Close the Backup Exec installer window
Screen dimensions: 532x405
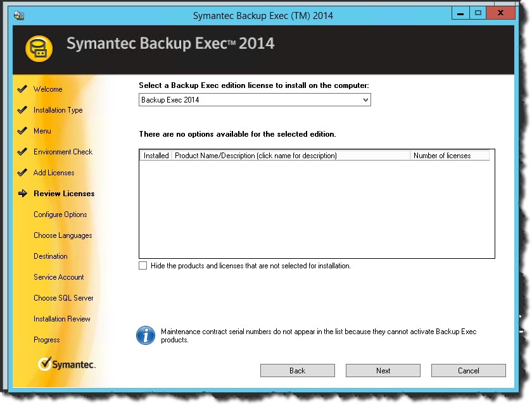(x=500, y=13)
